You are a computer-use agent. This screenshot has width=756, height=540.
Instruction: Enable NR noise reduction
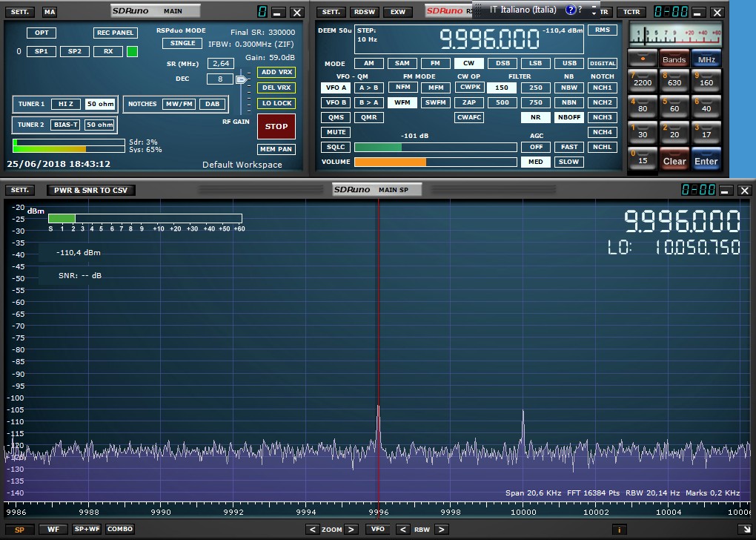[x=535, y=117]
